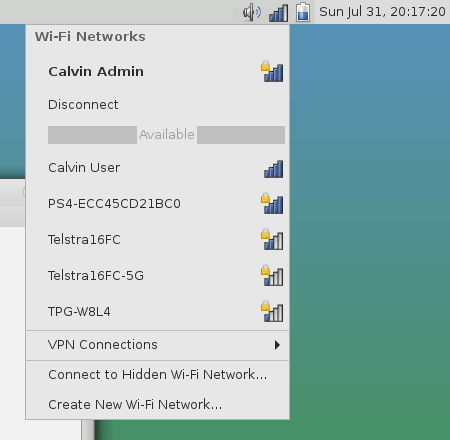The height and width of the screenshot is (440, 450).
Task: Click the secured signal icon for PS4-ECC45CD21BC0
Action: (x=272, y=203)
